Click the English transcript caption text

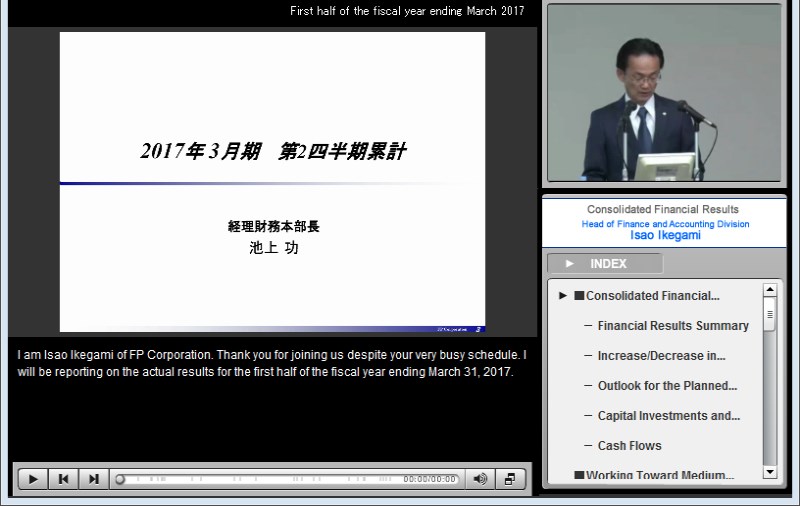pos(272,363)
